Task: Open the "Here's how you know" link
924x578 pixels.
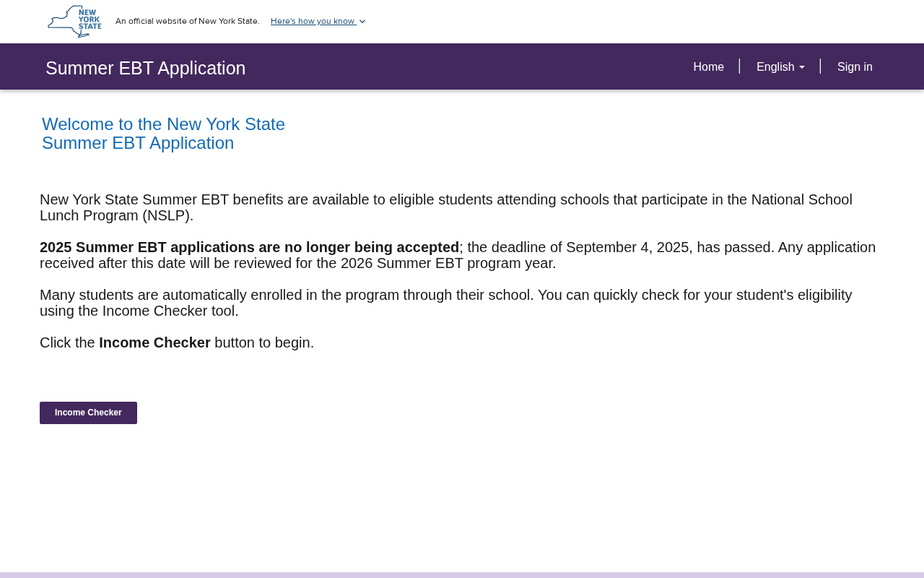Action: [x=313, y=21]
